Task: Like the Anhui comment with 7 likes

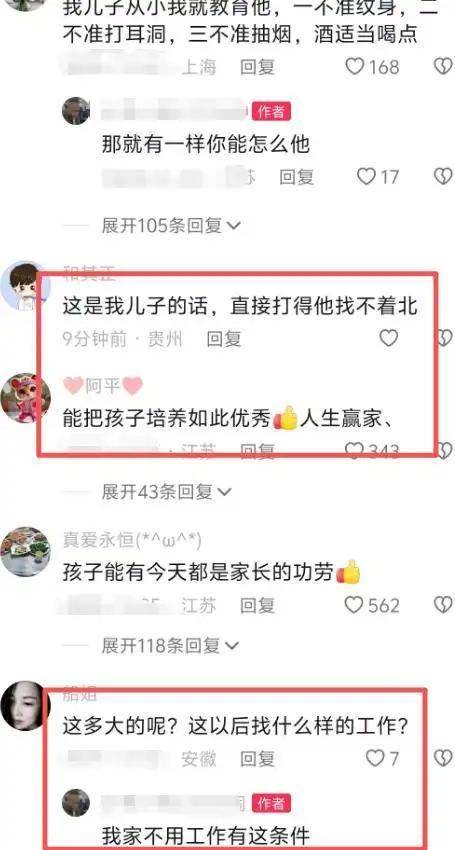Action: pyautogui.click(x=375, y=758)
